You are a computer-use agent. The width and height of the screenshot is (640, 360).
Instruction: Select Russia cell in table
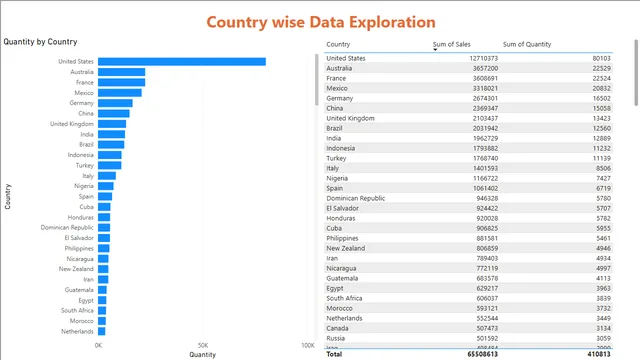coord(336,338)
